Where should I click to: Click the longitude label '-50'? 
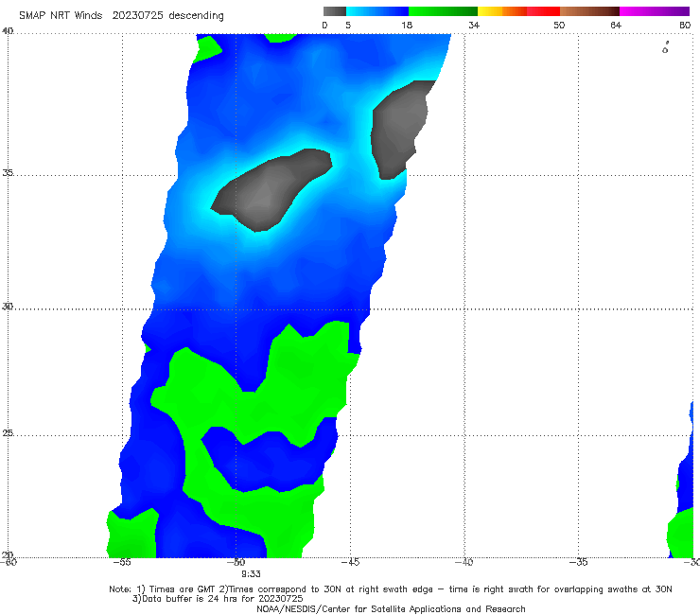point(236,562)
